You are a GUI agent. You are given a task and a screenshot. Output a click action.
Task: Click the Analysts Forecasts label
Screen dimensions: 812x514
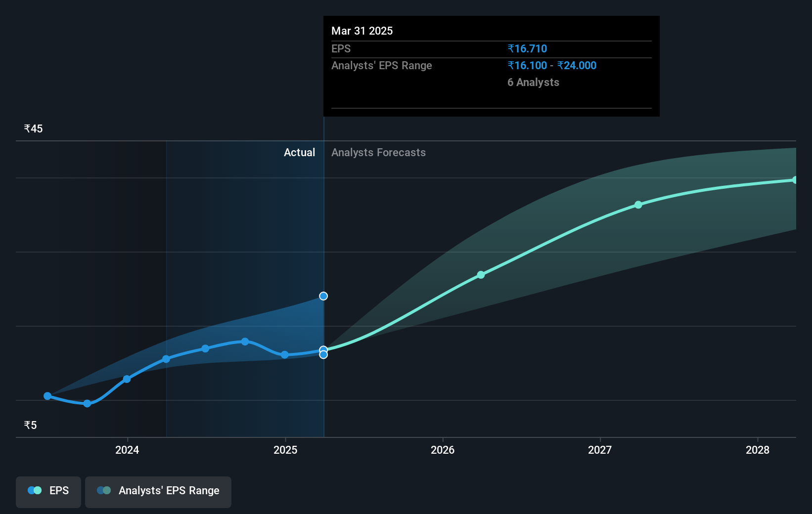378,153
